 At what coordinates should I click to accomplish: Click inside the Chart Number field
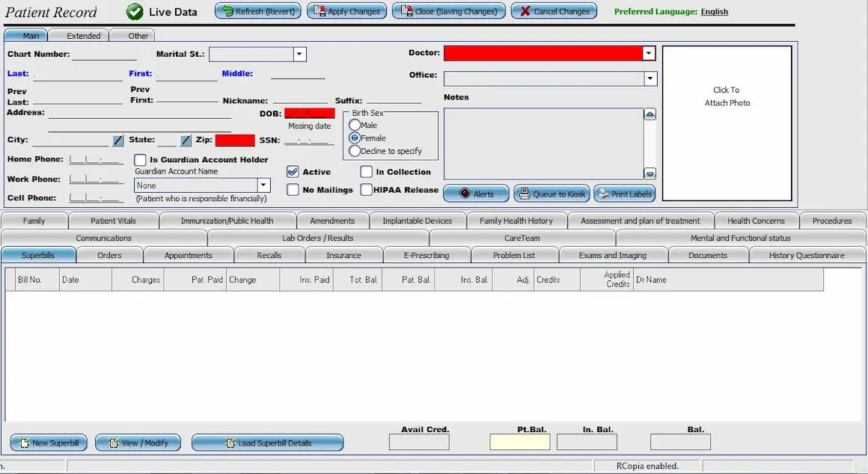(x=105, y=54)
